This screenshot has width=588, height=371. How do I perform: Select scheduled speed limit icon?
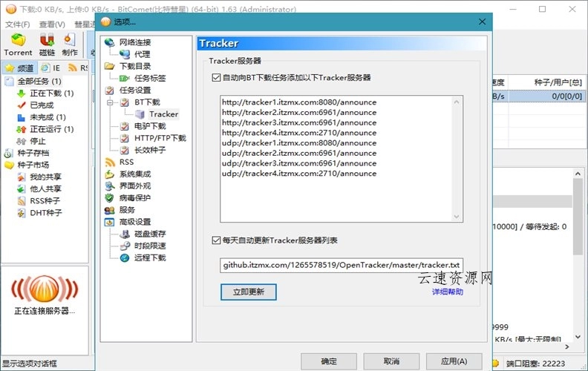coord(125,246)
